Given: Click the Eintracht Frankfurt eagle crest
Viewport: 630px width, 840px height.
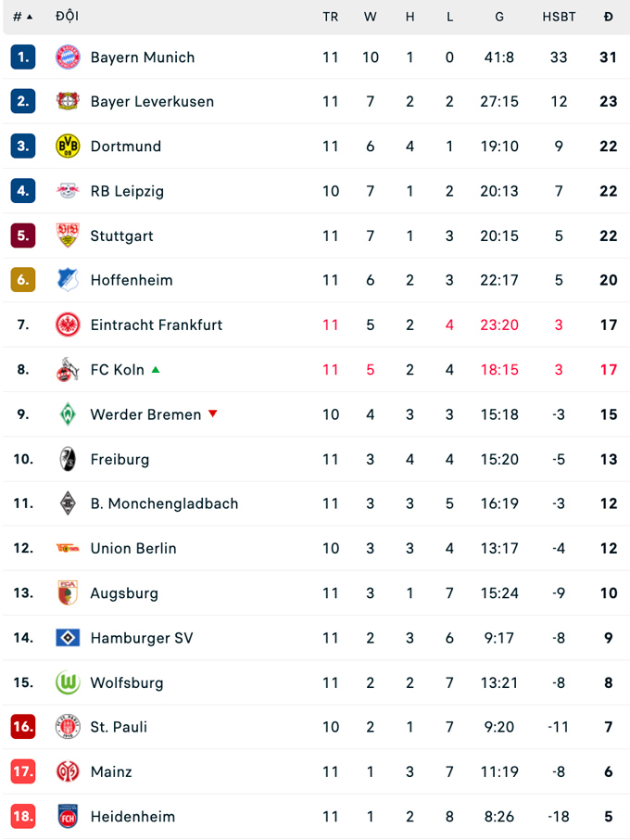Looking at the screenshot, I should 68,325.
